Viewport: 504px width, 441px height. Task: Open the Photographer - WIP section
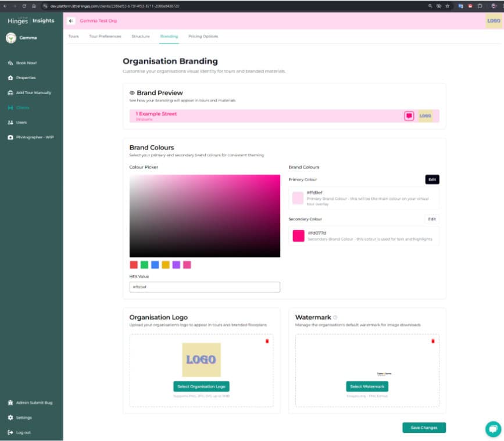tap(9, 138)
